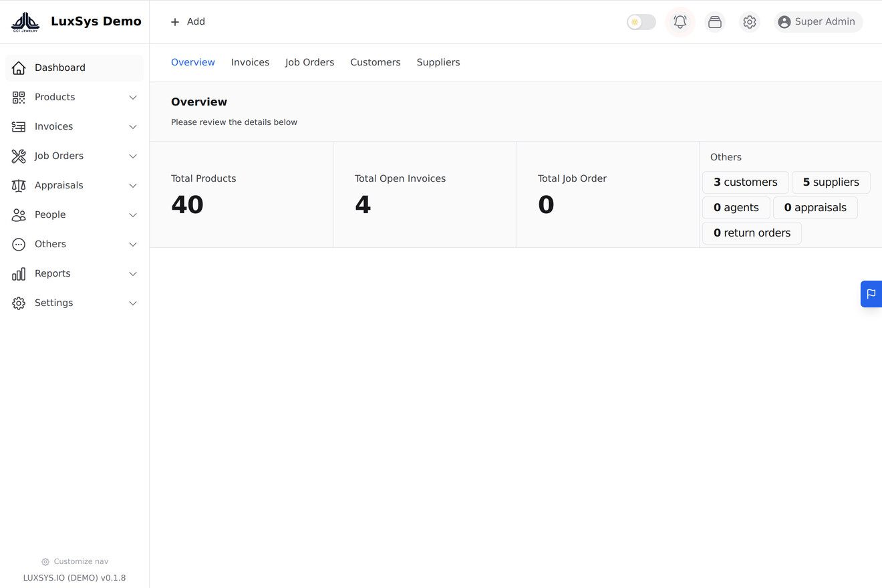Open the Super Admin user menu
Viewport: 882px width, 588px height.
pyautogui.click(x=819, y=22)
